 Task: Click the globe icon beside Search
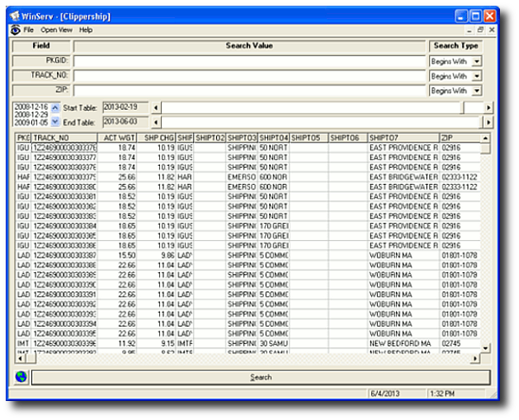click(x=21, y=377)
